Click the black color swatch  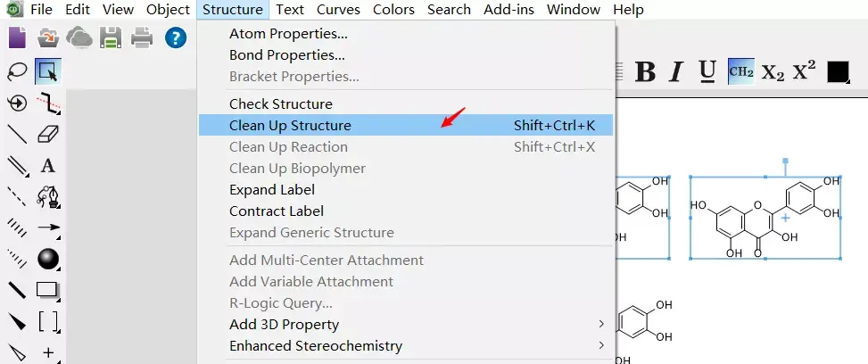[x=838, y=72]
